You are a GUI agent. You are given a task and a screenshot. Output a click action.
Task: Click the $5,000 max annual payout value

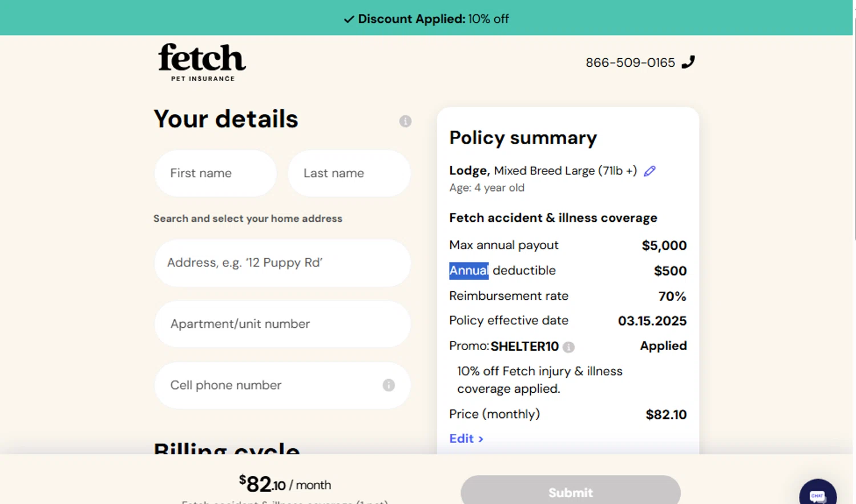(664, 246)
